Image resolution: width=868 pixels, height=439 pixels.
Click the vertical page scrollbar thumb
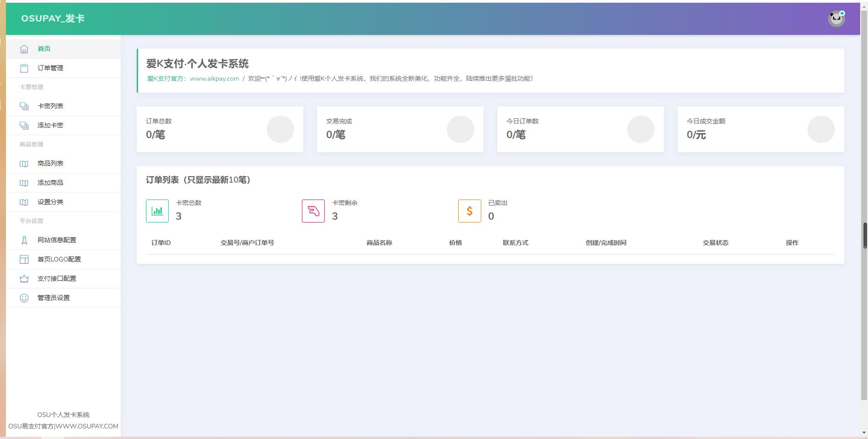tap(865, 235)
